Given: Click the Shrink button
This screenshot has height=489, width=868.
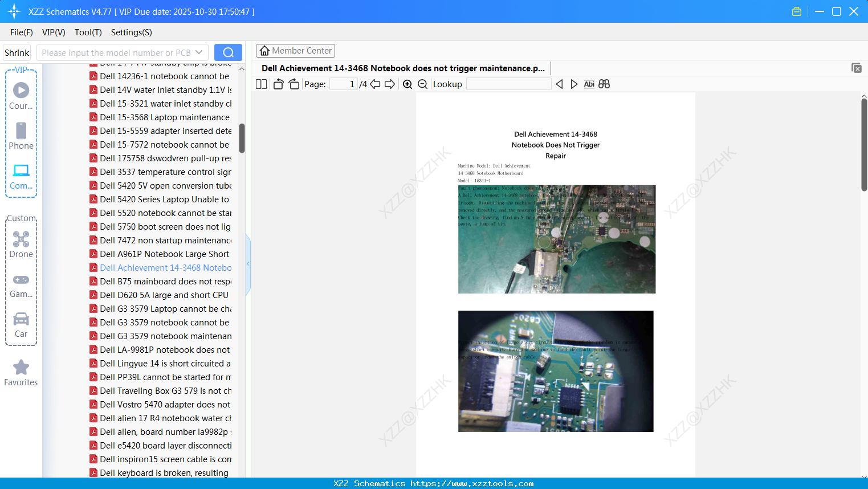Looking at the screenshot, I should coord(17,52).
